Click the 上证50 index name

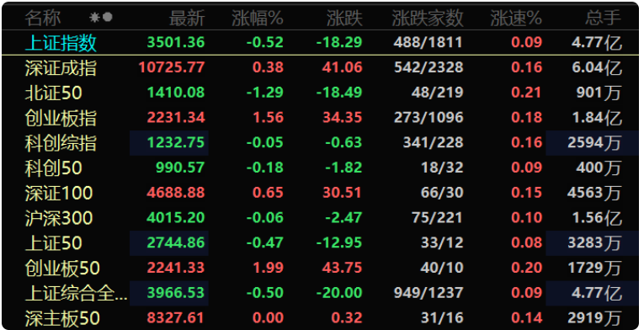point(53,243)
